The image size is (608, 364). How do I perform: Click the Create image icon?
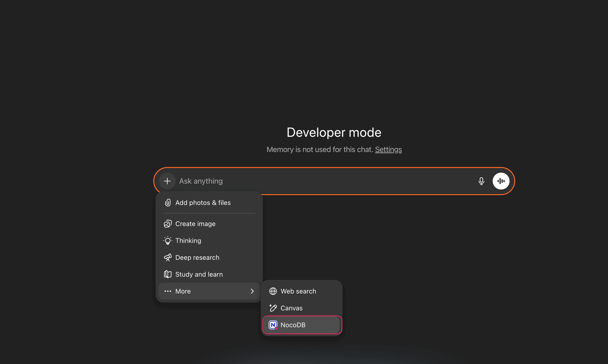point(168,224)
